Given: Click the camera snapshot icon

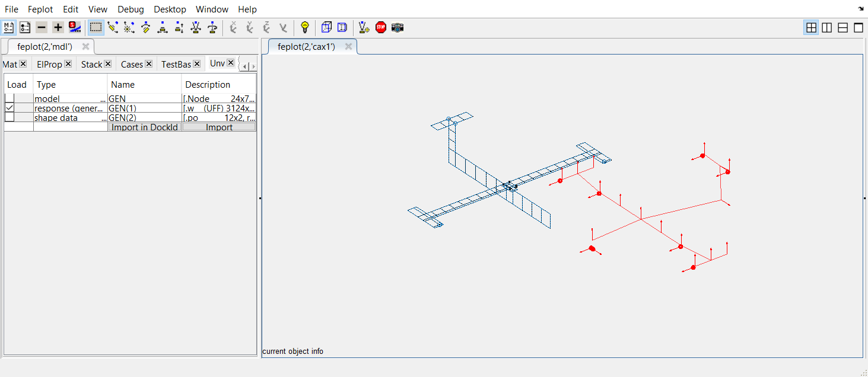Looking at the screenshot, I should 398,27.
